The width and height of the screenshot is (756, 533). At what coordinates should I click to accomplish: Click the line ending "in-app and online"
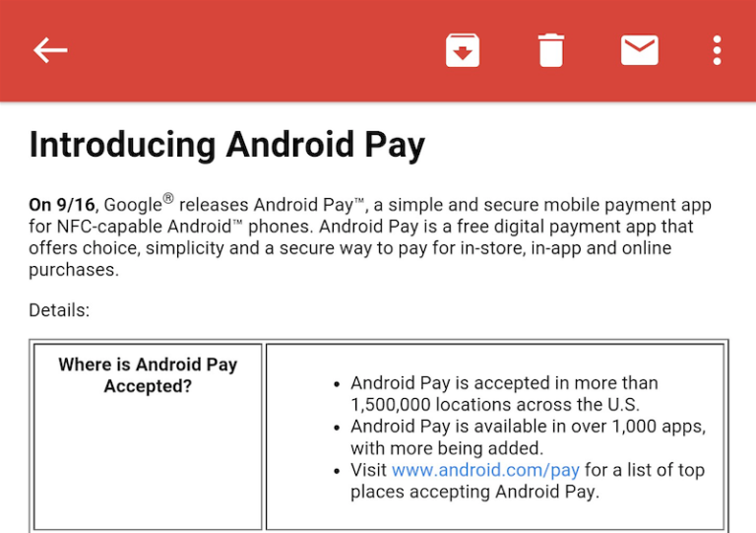[x=350, y=248]
